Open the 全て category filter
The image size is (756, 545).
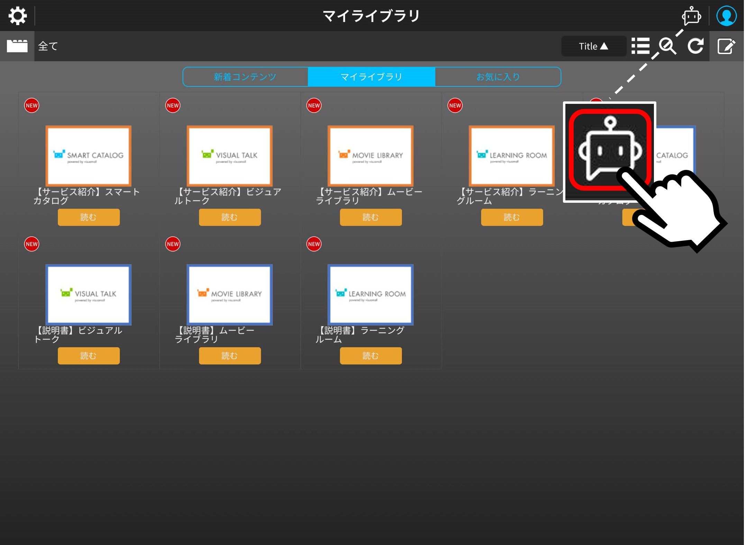click(x=48, y=46)
